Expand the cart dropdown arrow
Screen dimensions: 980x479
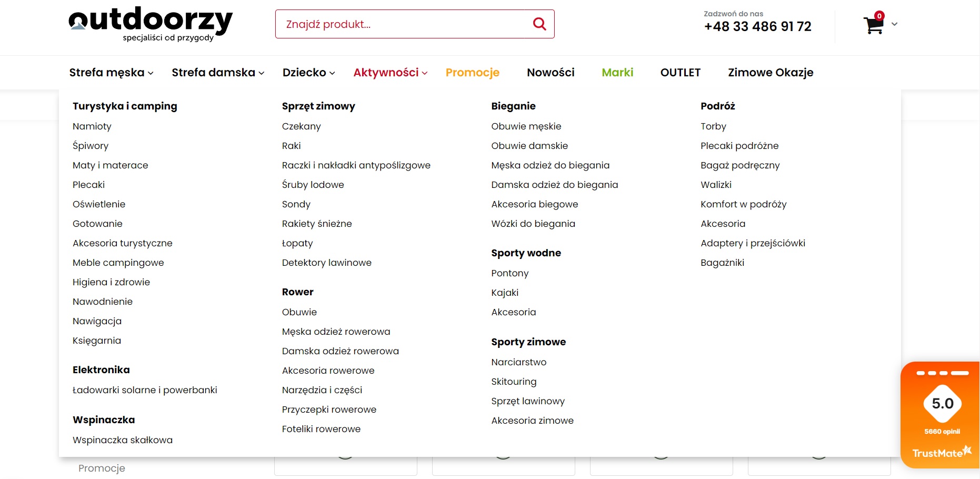tap(894, 24)
